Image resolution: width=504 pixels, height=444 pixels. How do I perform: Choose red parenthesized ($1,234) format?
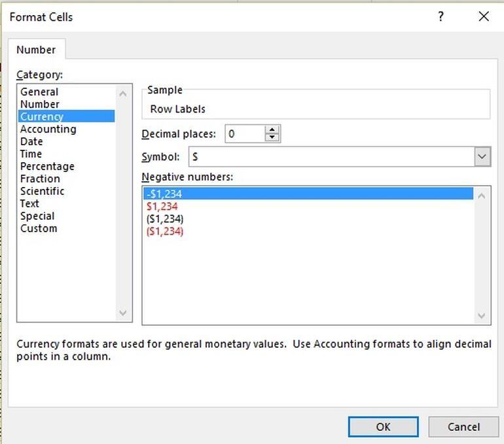164,231
